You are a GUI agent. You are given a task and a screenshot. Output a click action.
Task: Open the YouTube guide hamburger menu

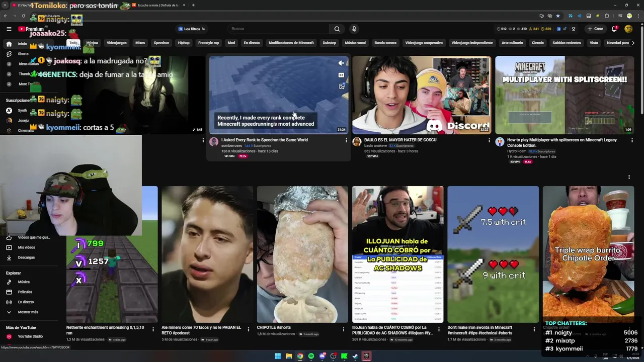(9, 29)
